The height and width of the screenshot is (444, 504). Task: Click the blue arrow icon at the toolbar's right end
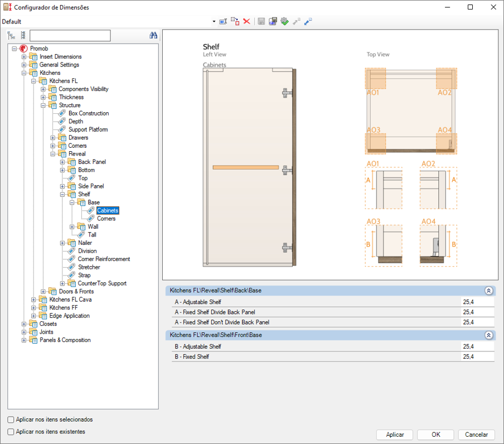point(308,21)
